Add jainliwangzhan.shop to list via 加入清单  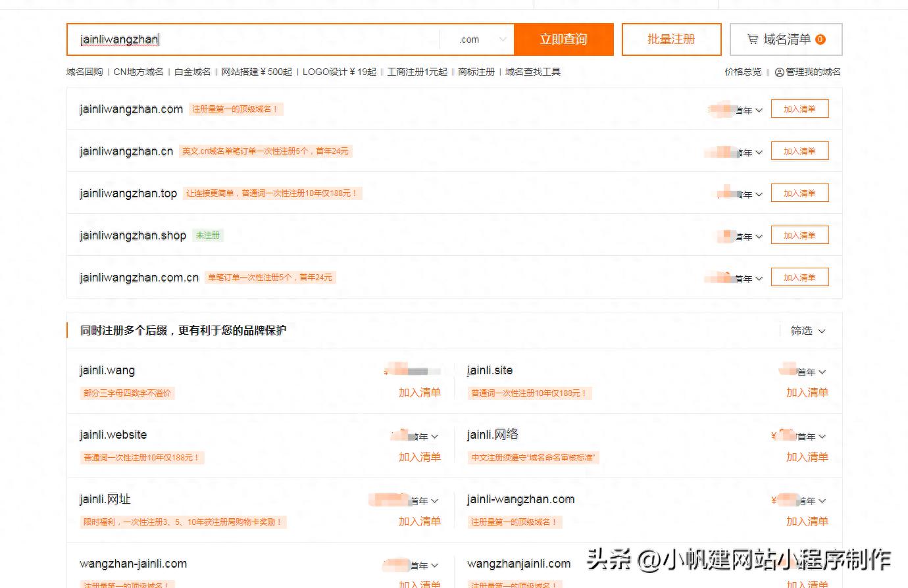tap(799, 235)
